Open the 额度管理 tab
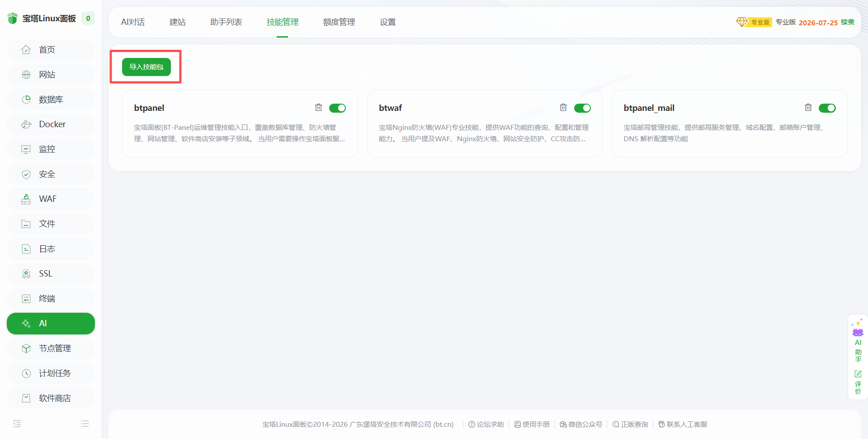 [339, 22]
